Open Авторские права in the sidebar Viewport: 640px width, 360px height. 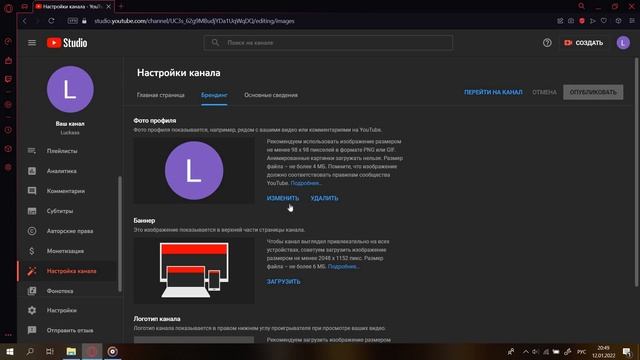click(x=69, y=231)
